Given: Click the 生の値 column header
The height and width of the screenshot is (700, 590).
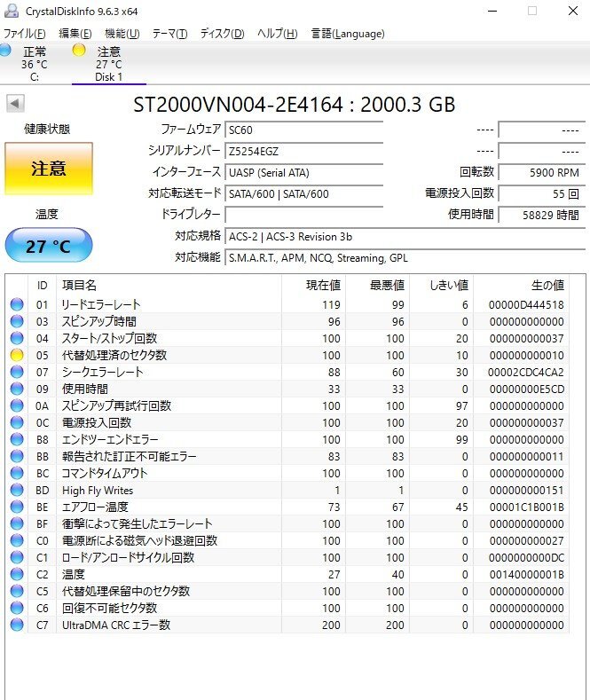Looking at the screenshot, I should (x=521, y=286).
